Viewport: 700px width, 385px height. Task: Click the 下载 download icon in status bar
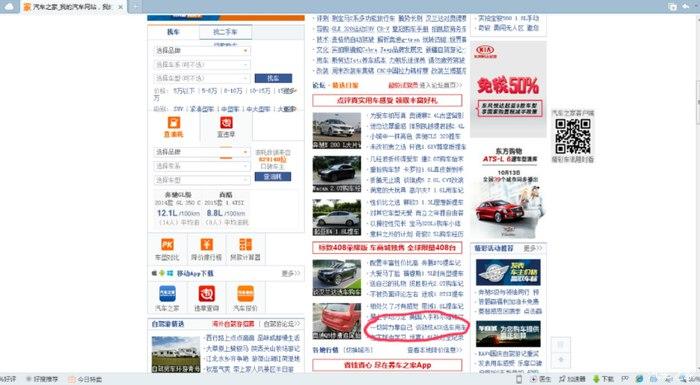pos(604,379)
